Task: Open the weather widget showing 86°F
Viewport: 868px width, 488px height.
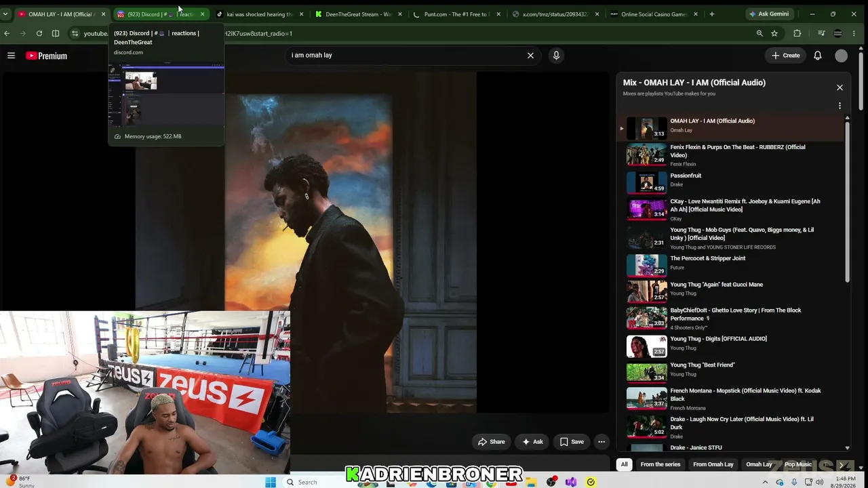Action: coord(20,482)
